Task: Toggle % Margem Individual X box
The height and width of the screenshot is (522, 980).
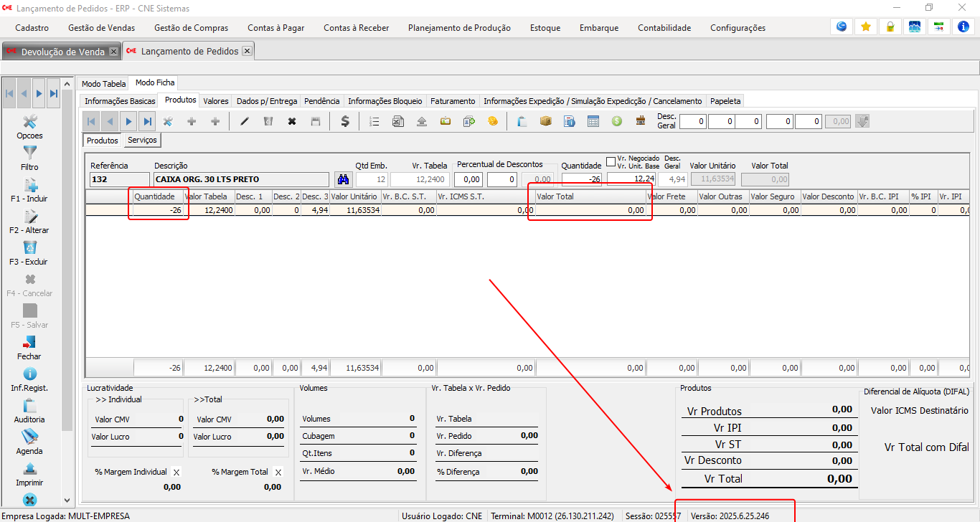Action: [x=176, y=472]
